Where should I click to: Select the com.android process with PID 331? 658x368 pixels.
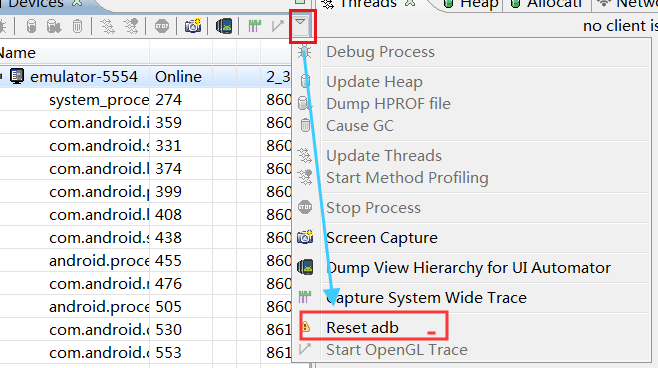point(145,146)
